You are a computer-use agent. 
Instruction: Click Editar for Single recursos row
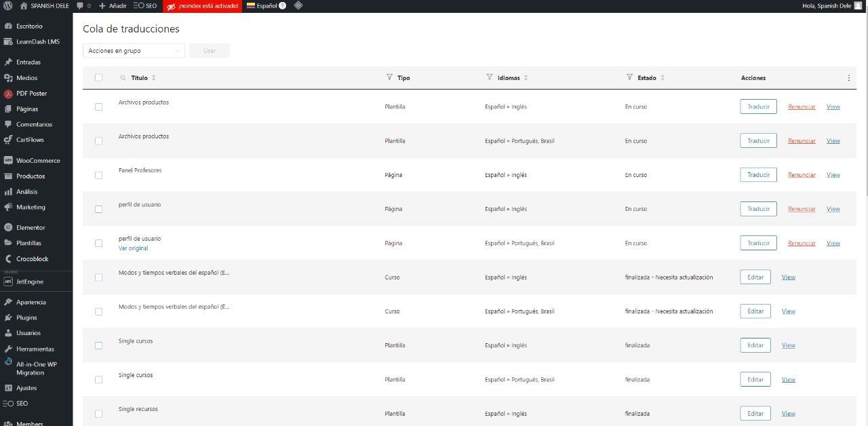coord(755,413)
